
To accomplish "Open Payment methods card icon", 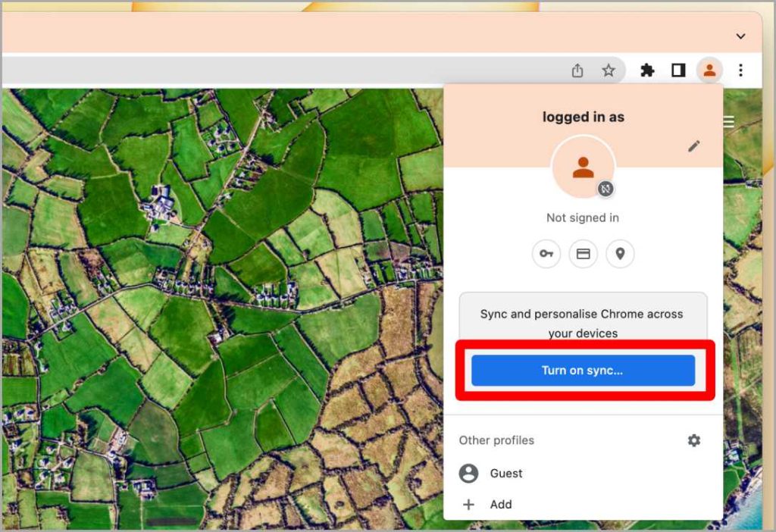I will 584,254.
